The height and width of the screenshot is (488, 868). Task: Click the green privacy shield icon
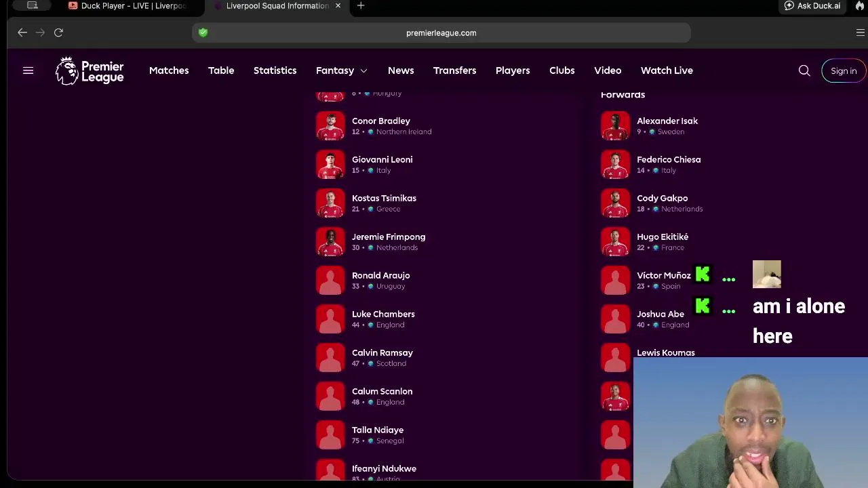tap(203, 33)
